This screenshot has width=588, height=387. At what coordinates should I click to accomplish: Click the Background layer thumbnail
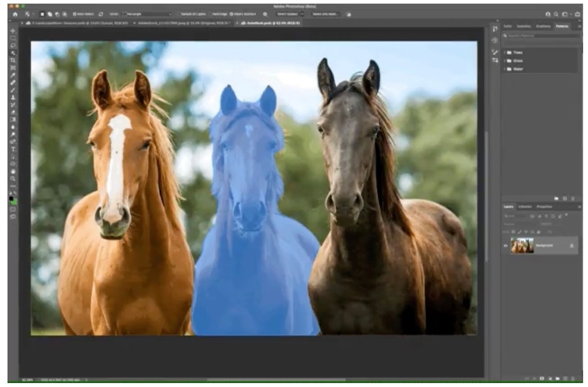point(522,245)
